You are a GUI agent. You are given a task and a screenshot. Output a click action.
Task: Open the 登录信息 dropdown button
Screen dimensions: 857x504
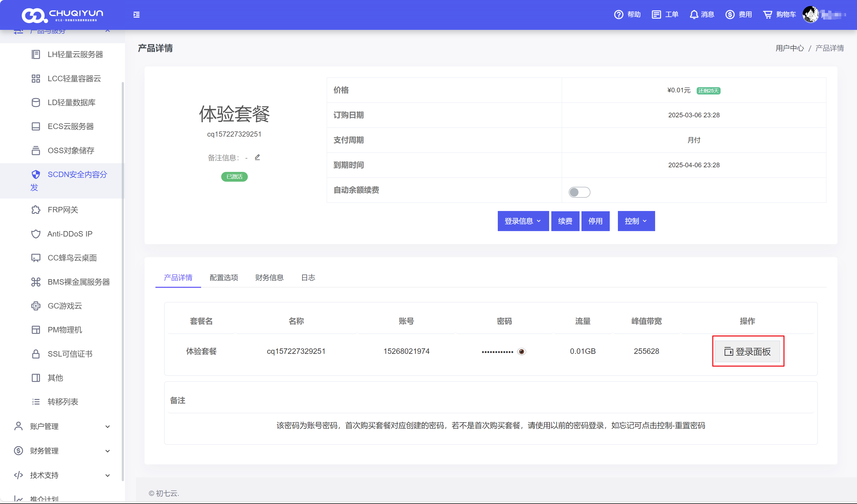523,221
